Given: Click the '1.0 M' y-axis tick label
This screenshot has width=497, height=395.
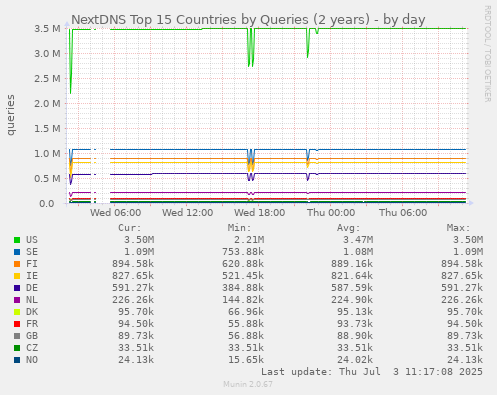Looking at the screenshot, I should [47, 153].
